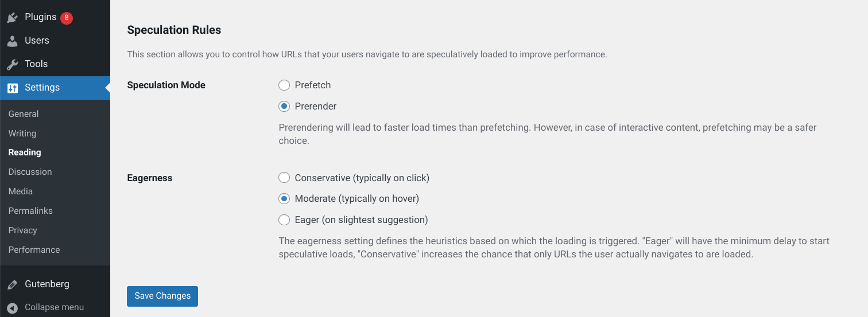Open the Performance settings submenu item
This screenshot has width=868, height=317.
coord(34,250)
